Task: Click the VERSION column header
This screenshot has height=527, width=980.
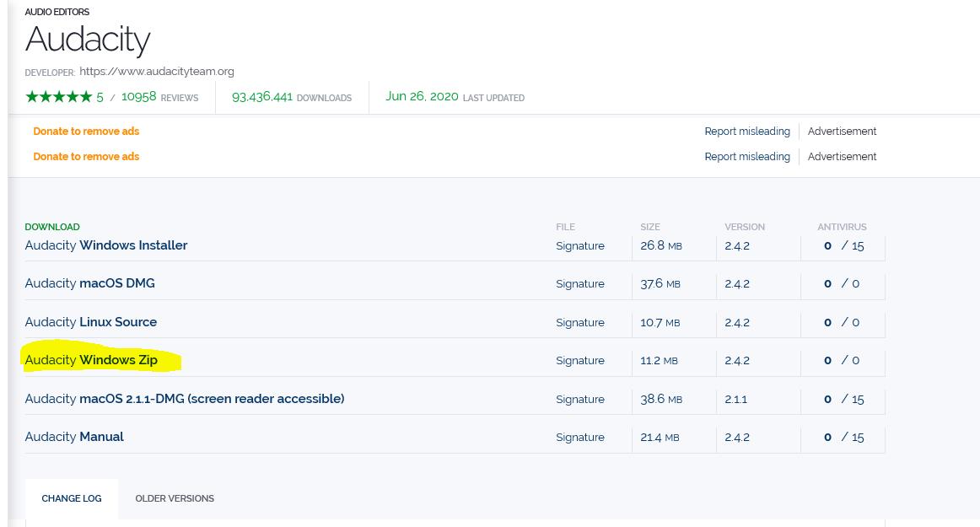Action: point(745,227)
